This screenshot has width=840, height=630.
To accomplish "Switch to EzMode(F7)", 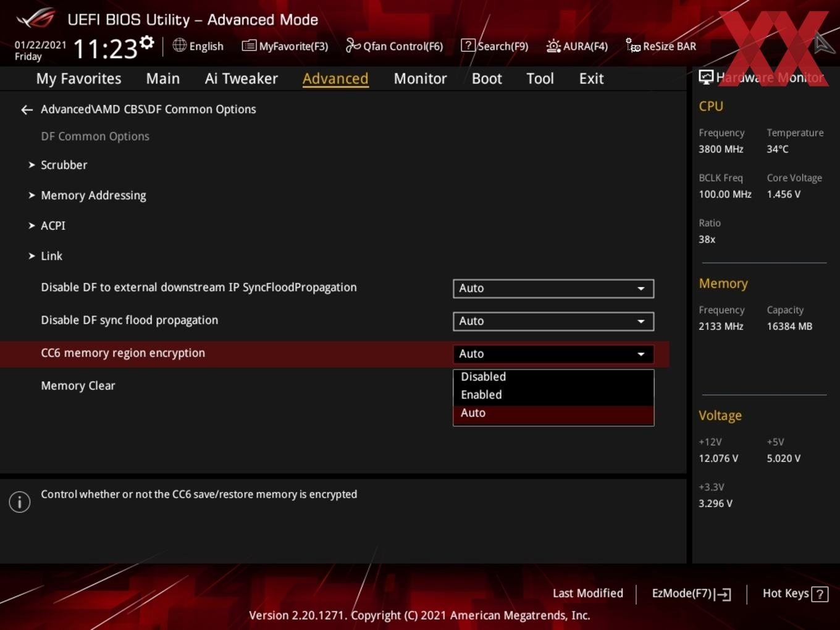I will (x=691, y=594).
